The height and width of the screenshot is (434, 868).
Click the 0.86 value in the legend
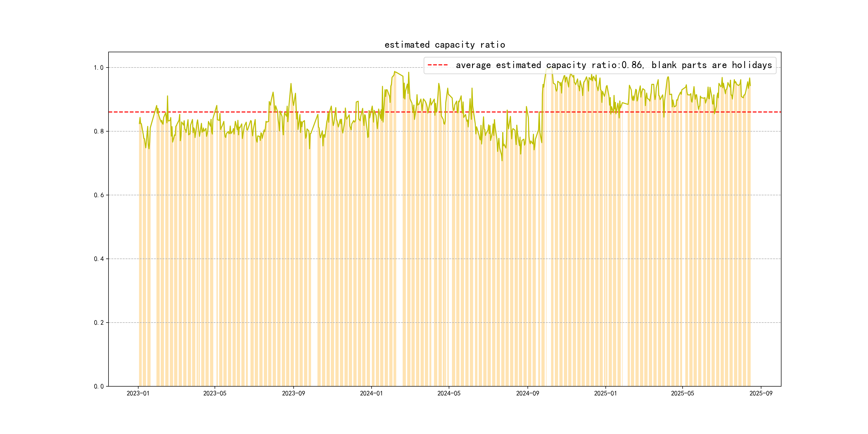tap(632, 65)
